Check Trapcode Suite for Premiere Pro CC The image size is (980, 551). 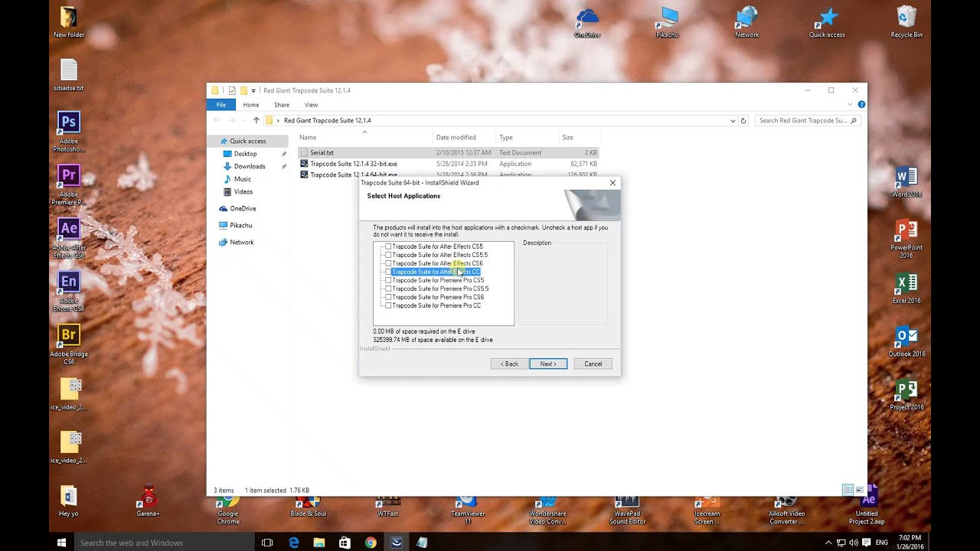pyautogui.click(x=388, y=305)
